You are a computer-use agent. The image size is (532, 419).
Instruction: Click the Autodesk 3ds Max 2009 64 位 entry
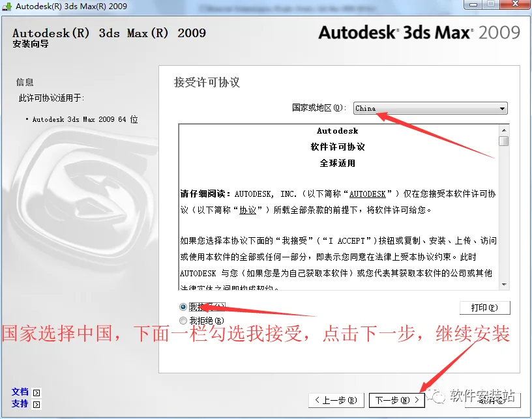(85, 119)
